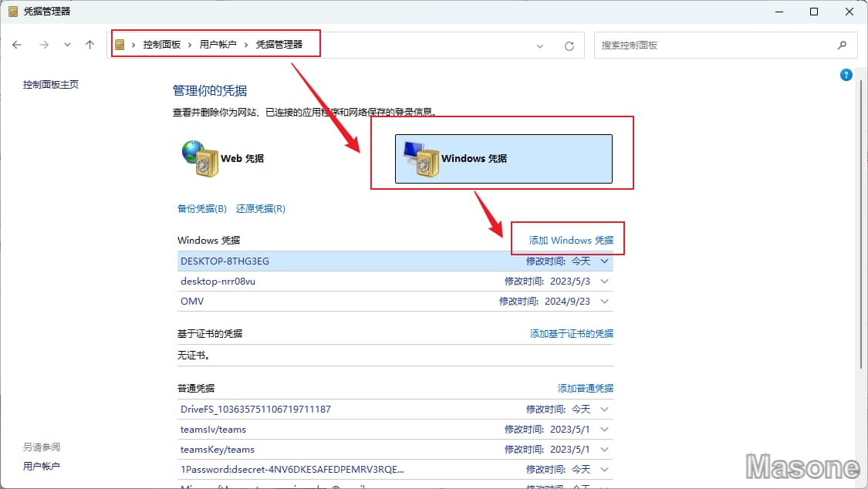Expand the desktop-nrr08vu credential chevron

pos(604,281)
